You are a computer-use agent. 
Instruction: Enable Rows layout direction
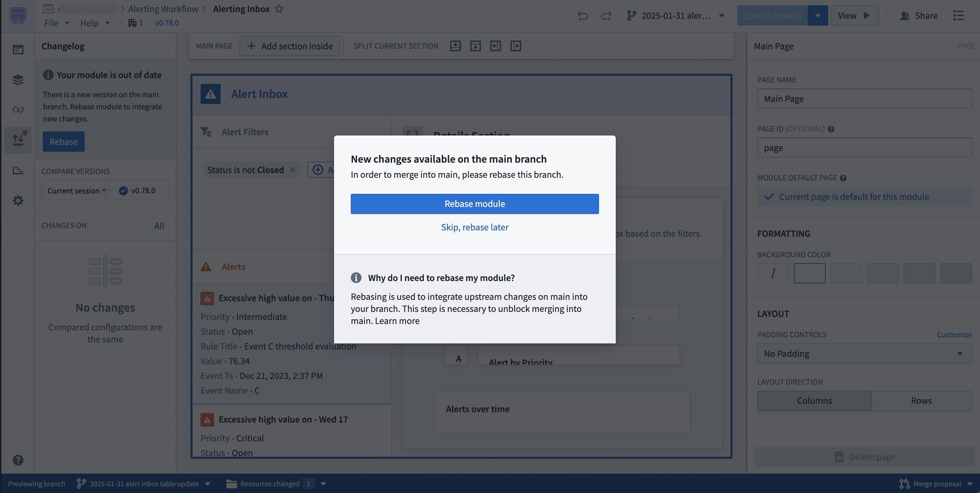coord(921,400)
